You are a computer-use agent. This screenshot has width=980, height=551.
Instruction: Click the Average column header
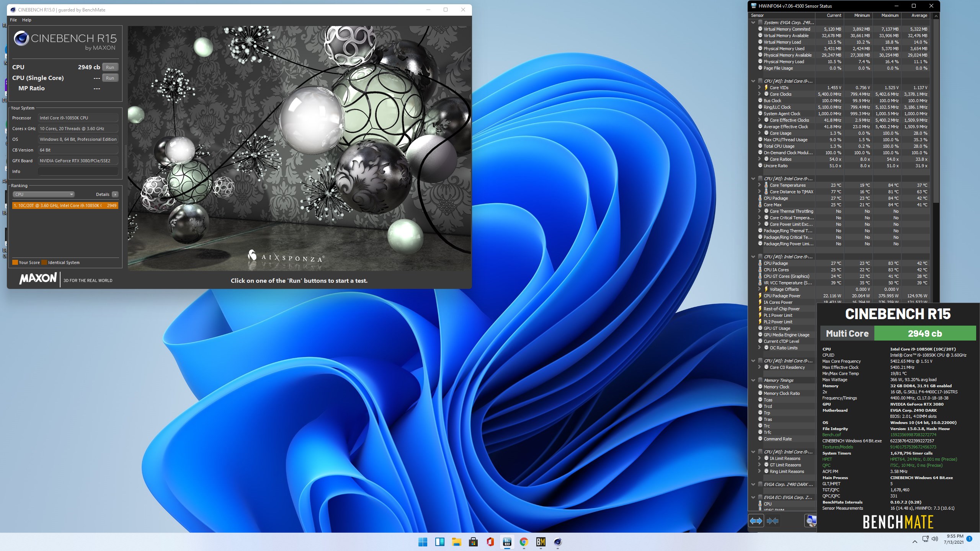coord(916,15)
